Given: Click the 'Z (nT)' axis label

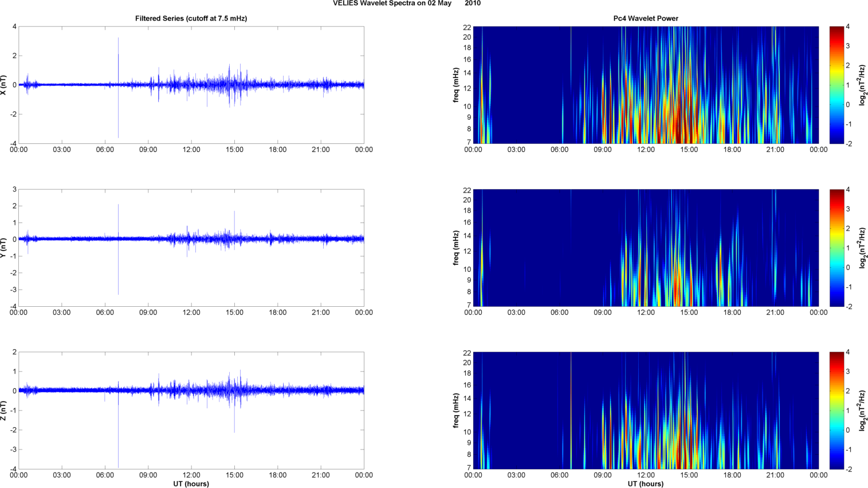Looking at the screenshot, I should (x=4, y=411).
